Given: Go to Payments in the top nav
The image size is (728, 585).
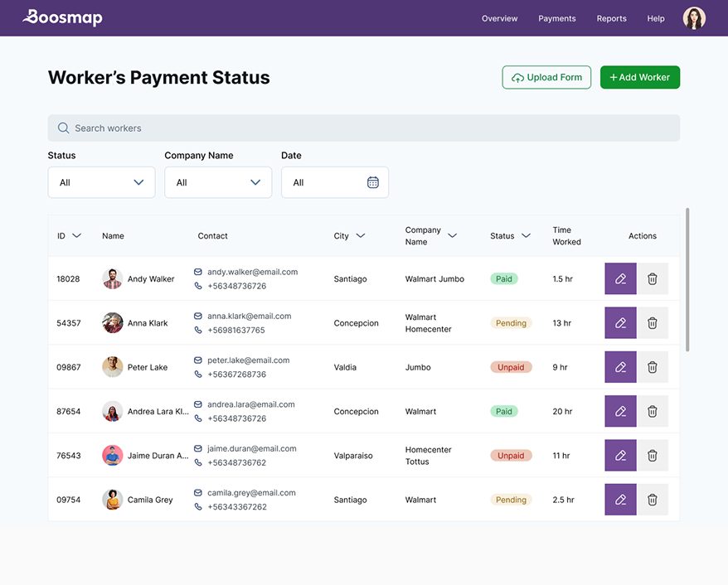Looking at the screenshot, I should 557,18.
